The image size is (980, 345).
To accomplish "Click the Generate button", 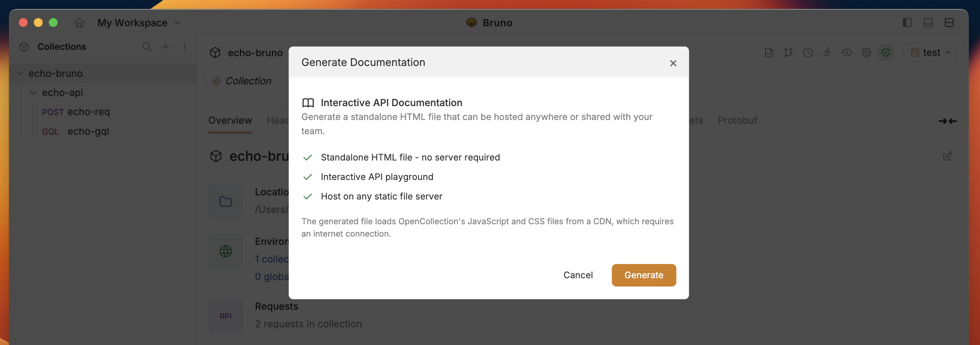I will [x=644, y=275].
